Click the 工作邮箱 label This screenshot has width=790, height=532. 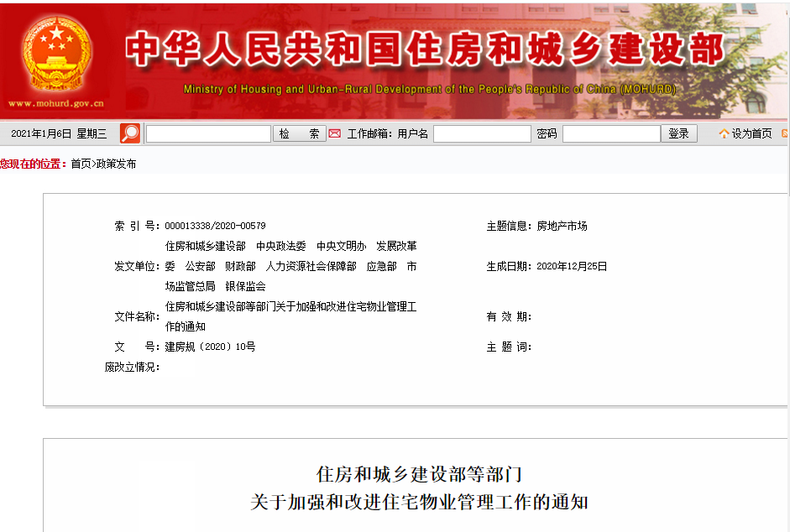369,133
